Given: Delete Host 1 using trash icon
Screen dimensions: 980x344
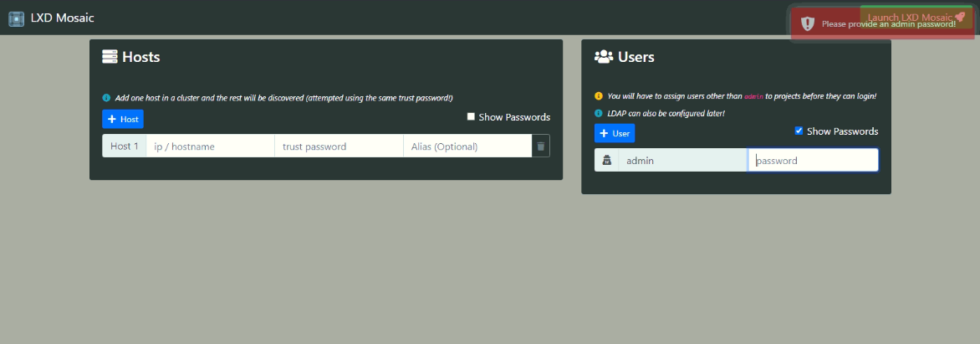Looking at the screenshot, I should click(541, 146).
